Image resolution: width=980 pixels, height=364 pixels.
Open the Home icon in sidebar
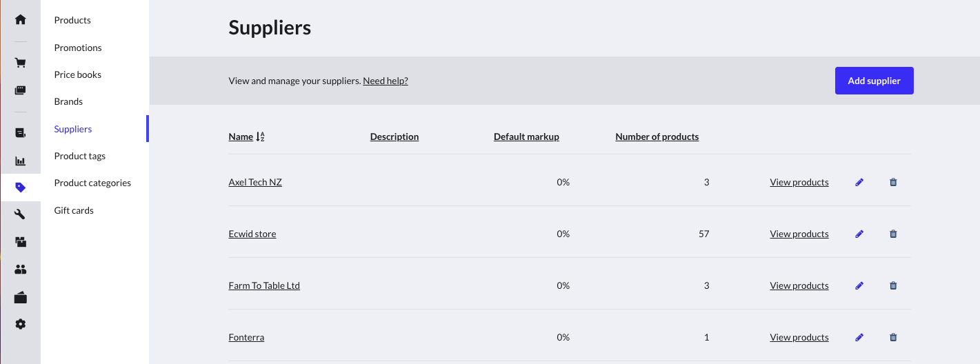pyautogui.click(x=21, y=19)
